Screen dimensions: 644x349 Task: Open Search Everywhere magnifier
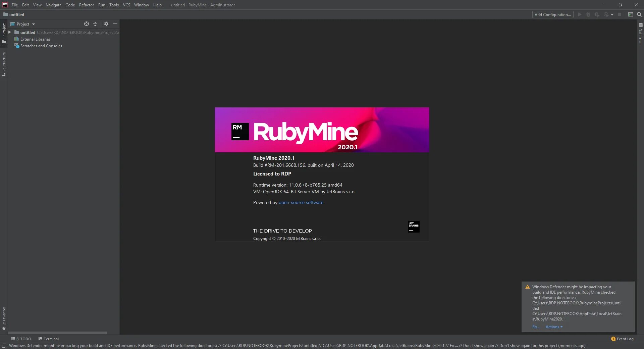(x=639, y=14)
